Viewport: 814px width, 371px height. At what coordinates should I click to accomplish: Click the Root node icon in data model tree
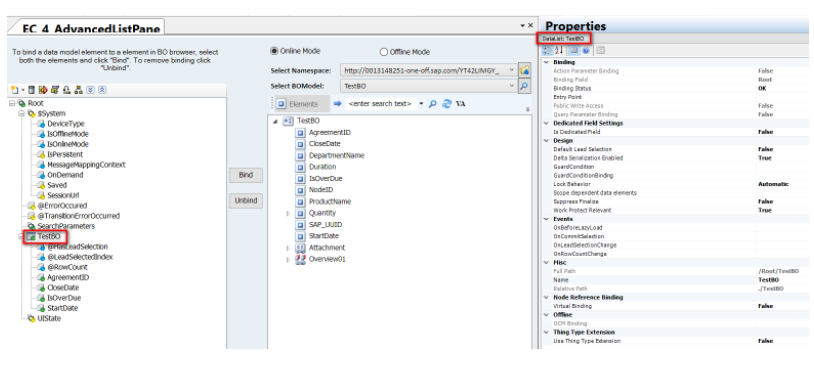coord(21,103)
